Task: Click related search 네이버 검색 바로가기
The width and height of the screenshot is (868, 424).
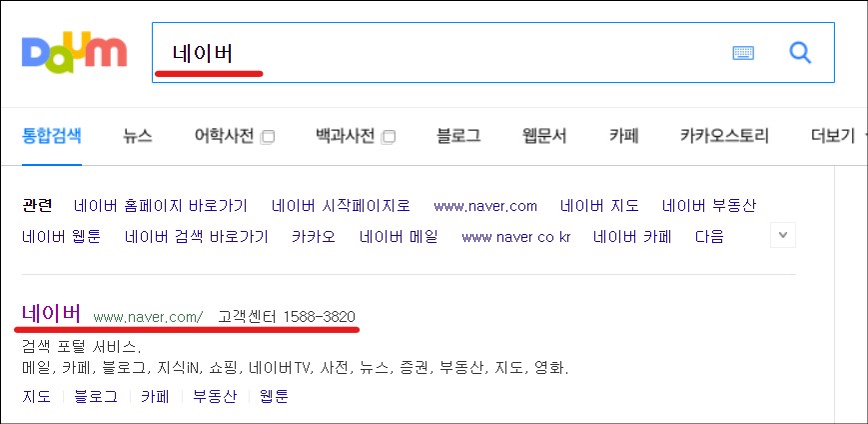Action: [197, 237]
